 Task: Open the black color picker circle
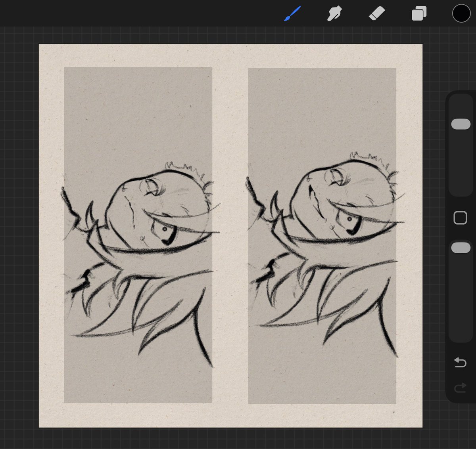coord(461,13)
